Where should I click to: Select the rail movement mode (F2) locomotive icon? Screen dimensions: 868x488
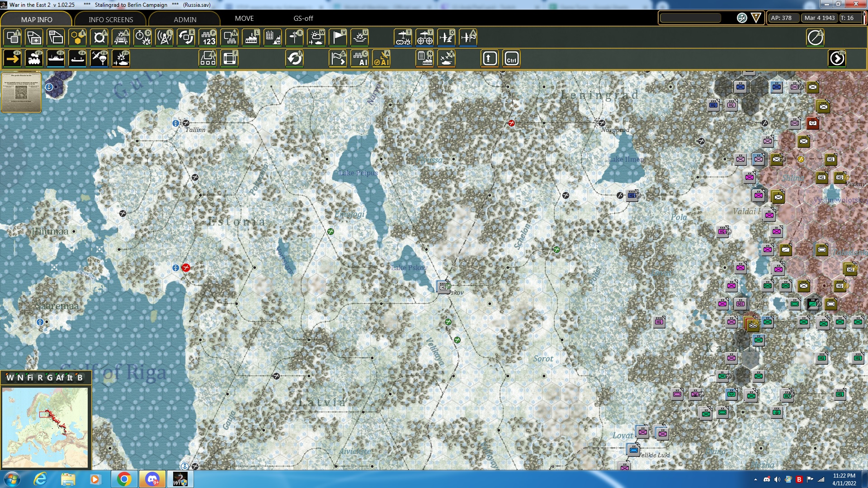coord(34,59)
